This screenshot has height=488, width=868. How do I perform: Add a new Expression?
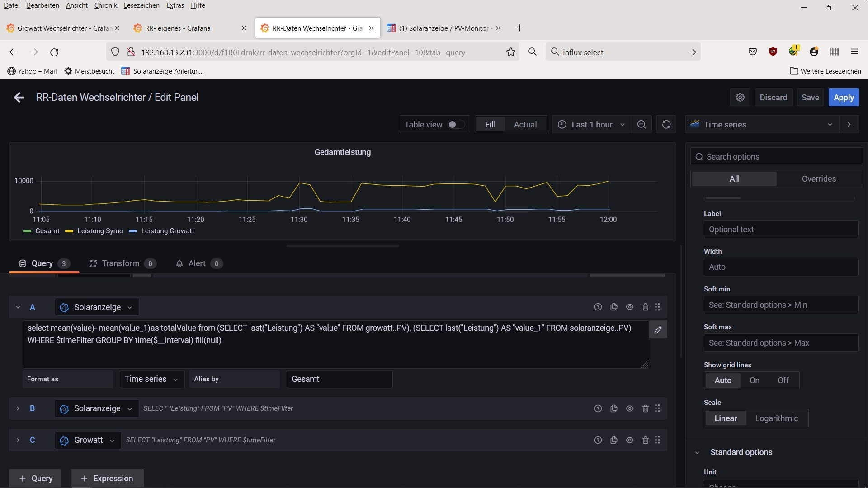tap(107, 478)
